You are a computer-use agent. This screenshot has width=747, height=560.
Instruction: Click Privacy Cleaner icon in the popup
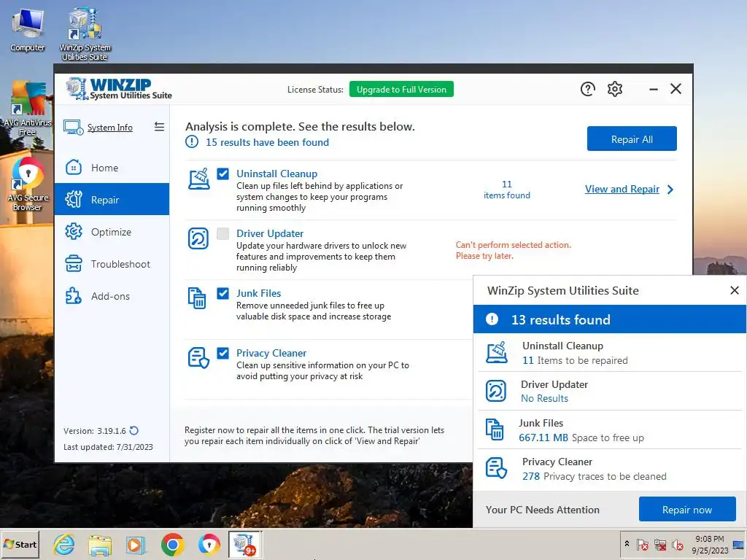pos(496,468)
